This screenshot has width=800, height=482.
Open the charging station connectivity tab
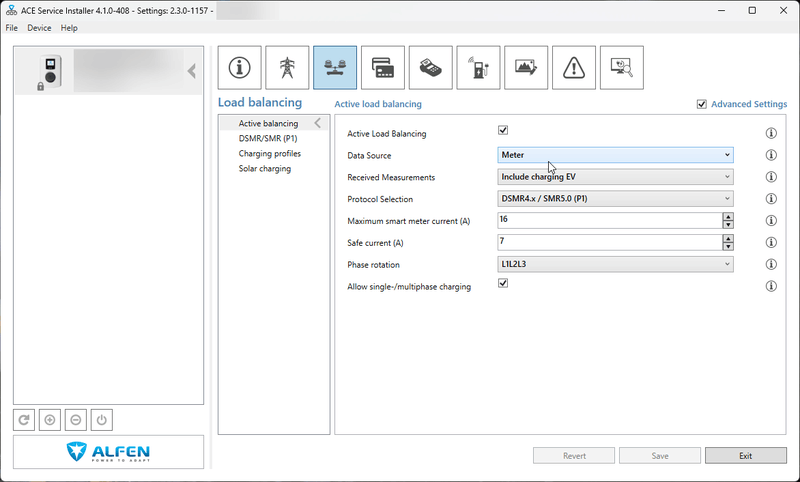pos(478,68)
